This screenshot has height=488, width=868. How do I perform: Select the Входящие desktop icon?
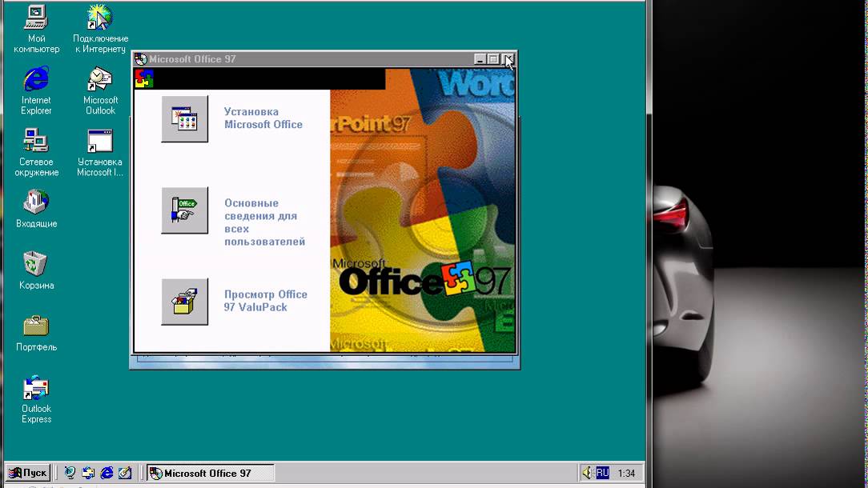pos(36,209)
